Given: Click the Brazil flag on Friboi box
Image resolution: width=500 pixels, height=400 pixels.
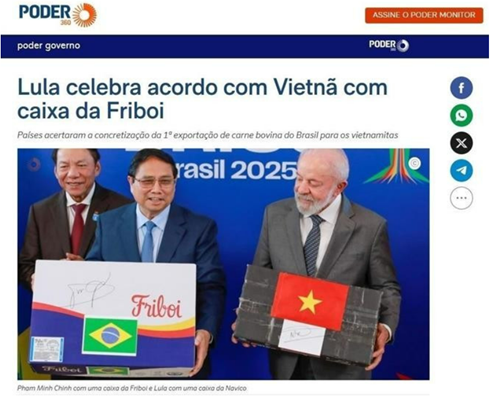Looking at the screenshot, I should coord(110,336).
